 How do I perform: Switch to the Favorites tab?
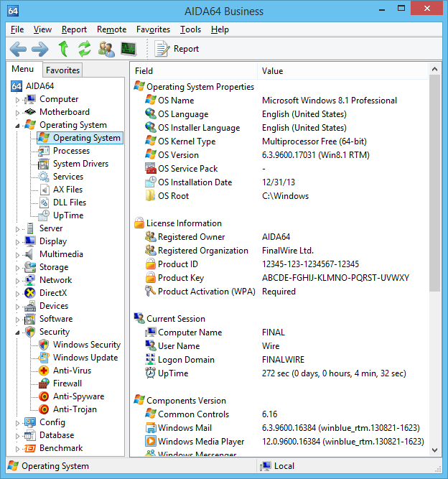62,70
